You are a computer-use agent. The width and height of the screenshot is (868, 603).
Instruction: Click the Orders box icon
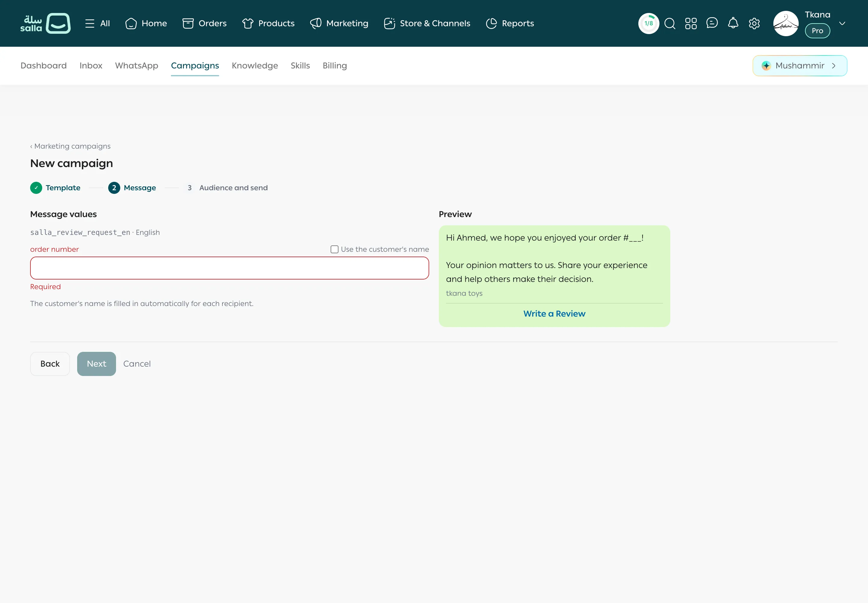pos(188,24)
